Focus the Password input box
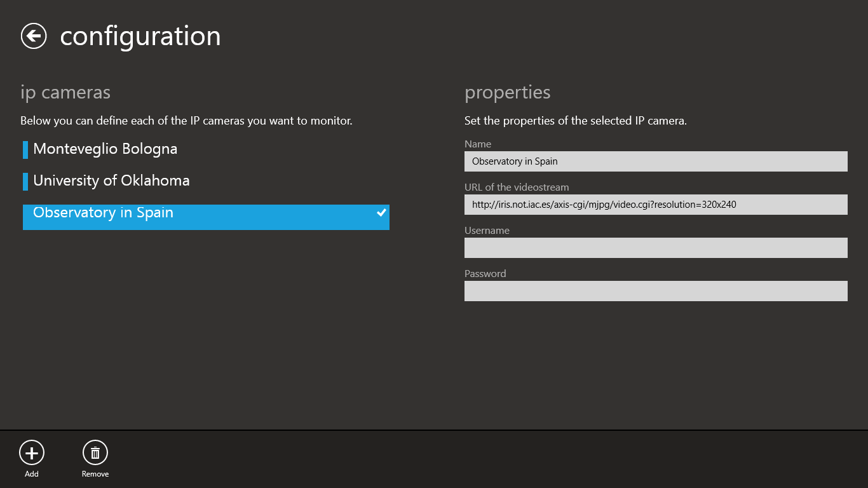This screenshot has width=868, height=488. pyautogui.click(x=656, y=291)
